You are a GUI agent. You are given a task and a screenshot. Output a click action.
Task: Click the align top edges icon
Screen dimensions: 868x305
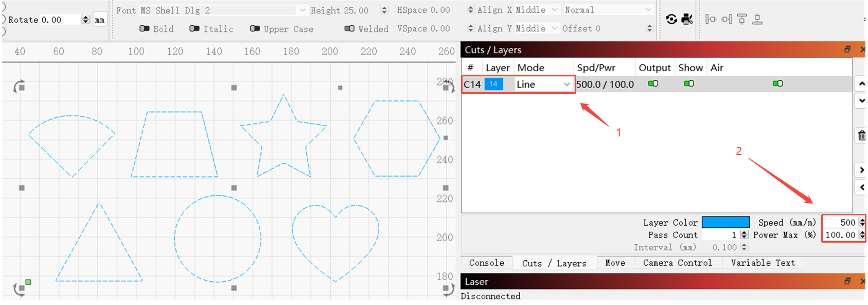[x=742, y=20]
